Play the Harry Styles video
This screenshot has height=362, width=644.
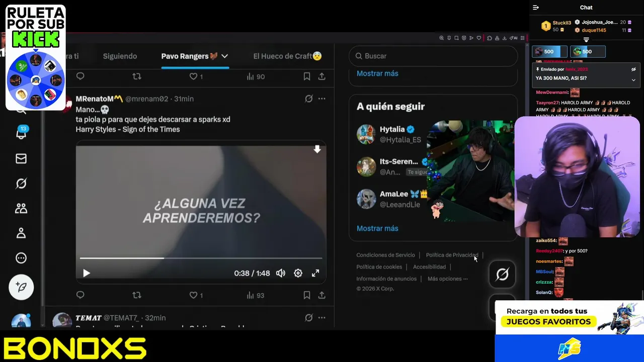87,273
